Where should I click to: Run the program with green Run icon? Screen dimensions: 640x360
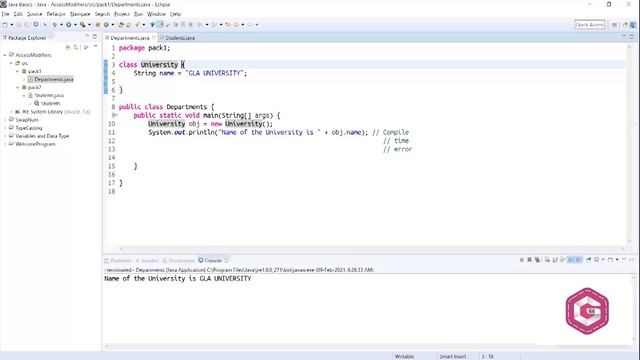point(69,25)
